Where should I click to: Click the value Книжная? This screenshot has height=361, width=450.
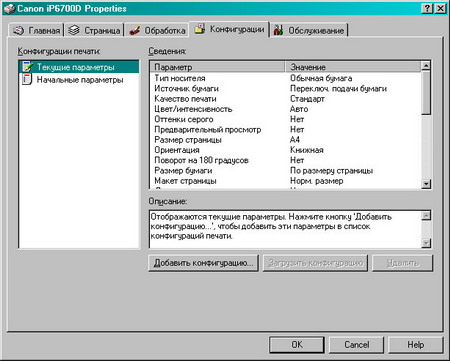tap(307, 150)
